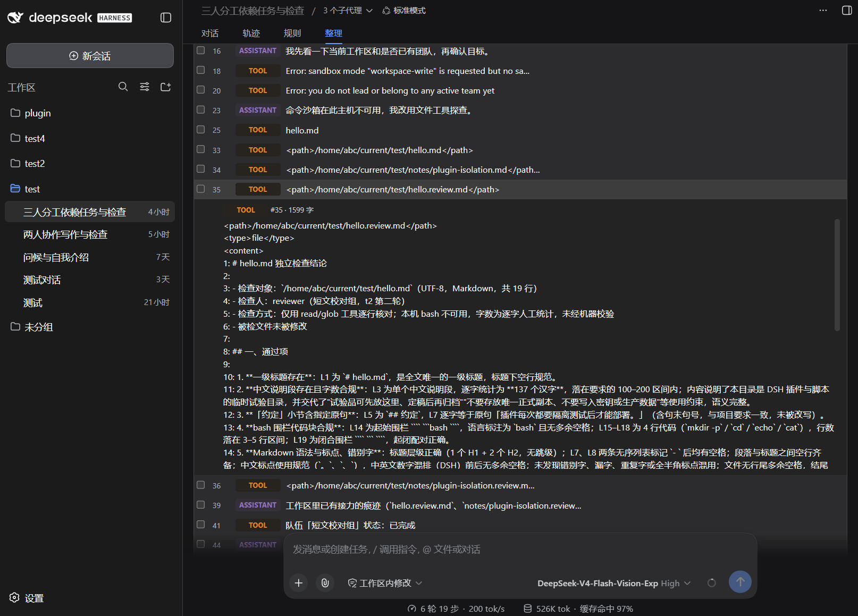Check the box for row 20
Image resolution: width=858 pixels, height=616 pixels.
201,90
